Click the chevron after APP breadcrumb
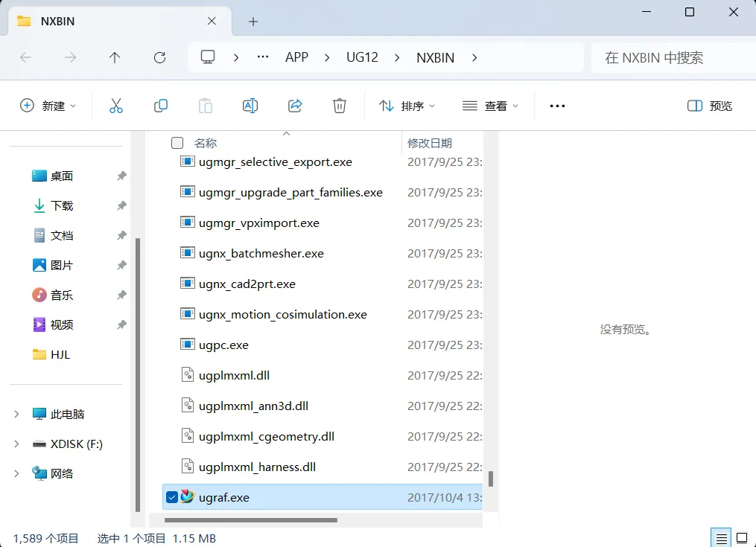Viewport: 756px width, 547px height. click(x=327, y=57)
